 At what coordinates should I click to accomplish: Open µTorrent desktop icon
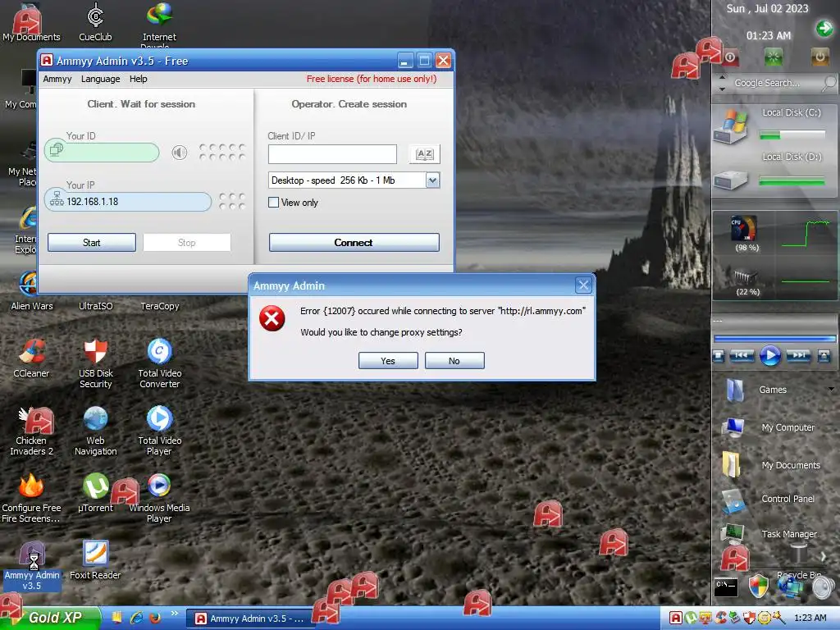tap(95, 493)
